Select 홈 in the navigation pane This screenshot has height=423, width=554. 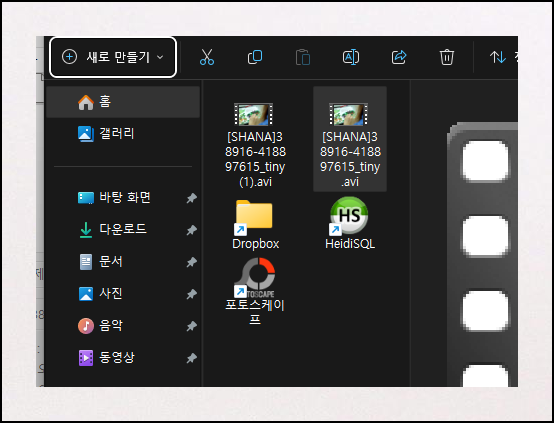[x=123, y=102]
